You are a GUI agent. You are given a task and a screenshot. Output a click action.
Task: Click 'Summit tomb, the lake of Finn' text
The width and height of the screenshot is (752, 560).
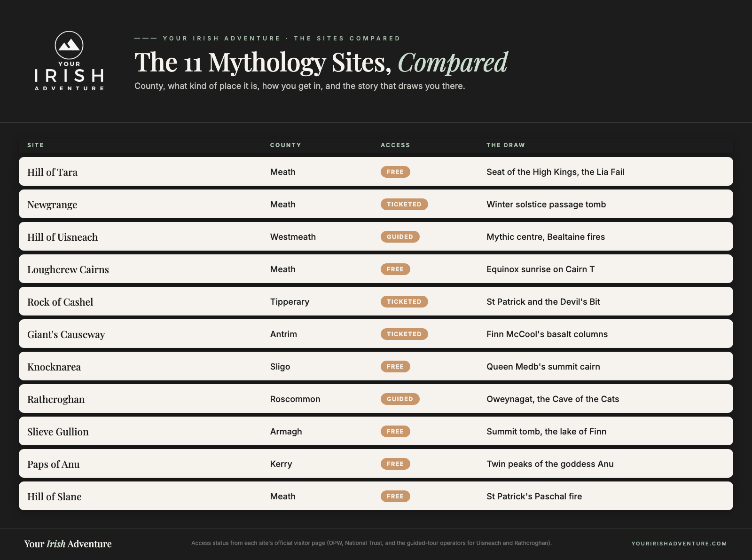click(x=546, y=432)
